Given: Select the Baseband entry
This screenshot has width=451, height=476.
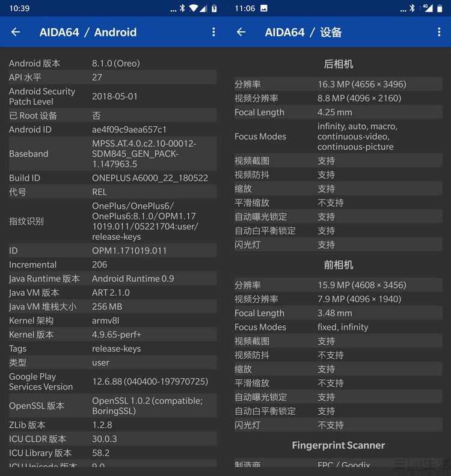Looking at the screenshot, I should tap(112, 154).
